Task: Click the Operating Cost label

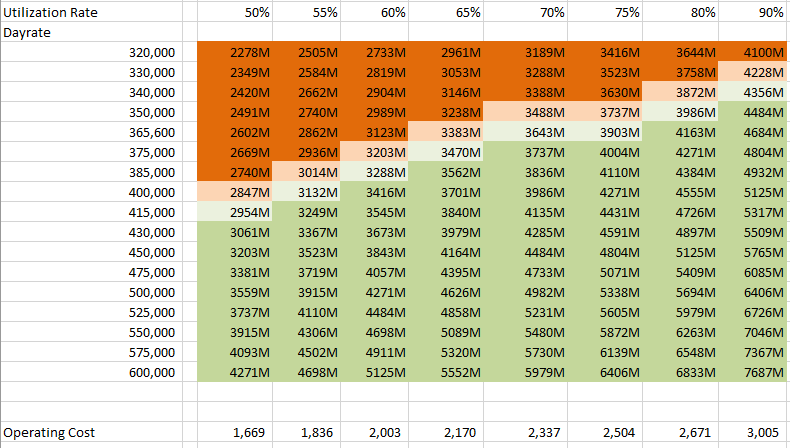Action: pos(92,432)
